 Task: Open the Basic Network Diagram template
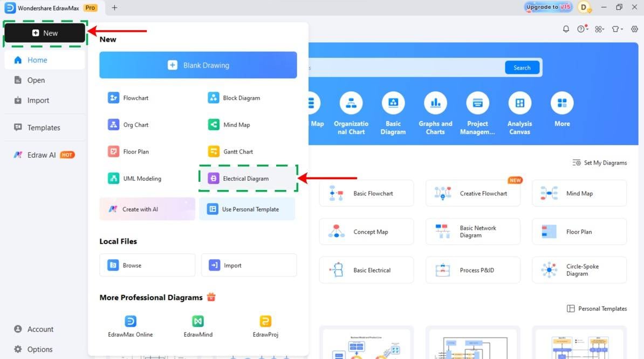pyautogui.click(x=472, y=231)
